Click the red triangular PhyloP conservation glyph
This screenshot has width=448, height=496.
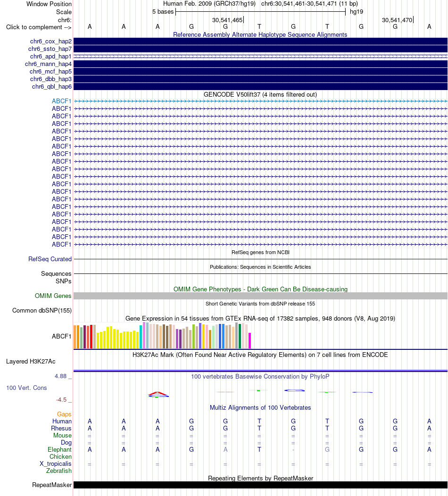[158, 394]
